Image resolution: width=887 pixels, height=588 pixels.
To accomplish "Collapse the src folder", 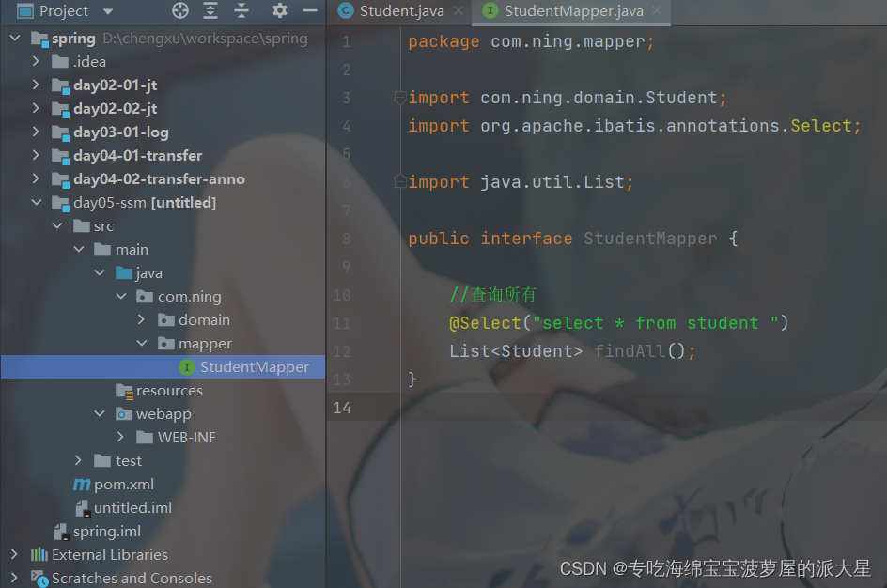I will [57, 225].
